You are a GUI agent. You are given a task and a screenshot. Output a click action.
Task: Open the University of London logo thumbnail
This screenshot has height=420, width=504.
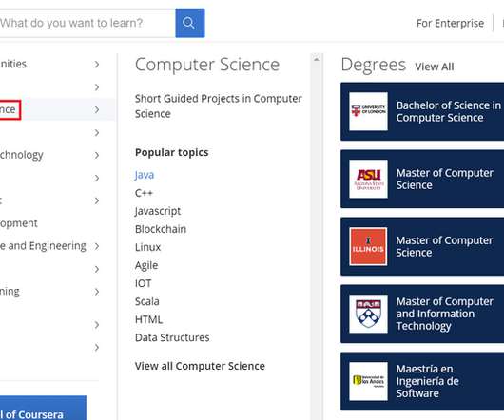click(x=368, y=111)
